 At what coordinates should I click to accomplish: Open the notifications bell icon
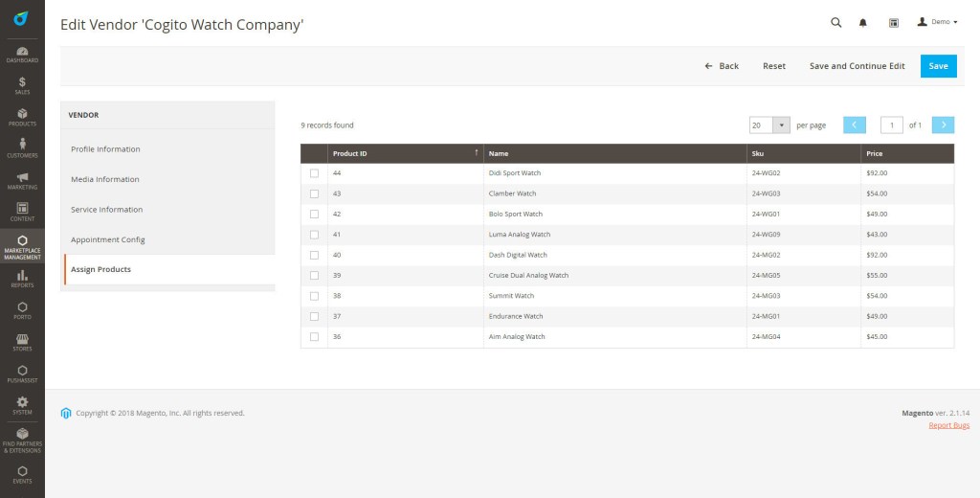[x=862, y=23]
